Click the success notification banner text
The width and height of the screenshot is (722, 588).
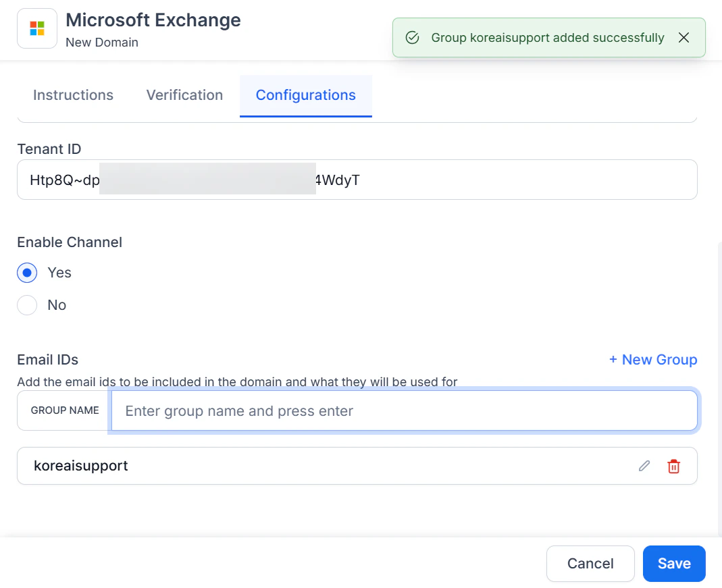[x=548, y=38]
